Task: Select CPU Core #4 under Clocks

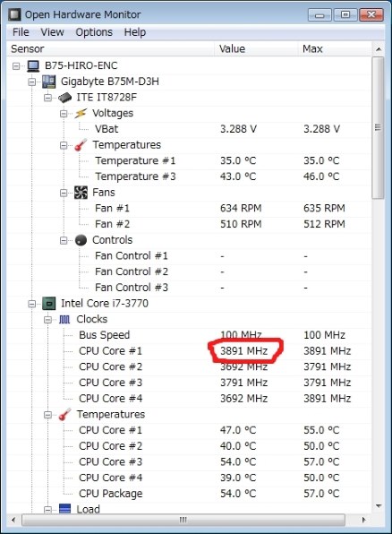Action: click(x=189, y=399)
